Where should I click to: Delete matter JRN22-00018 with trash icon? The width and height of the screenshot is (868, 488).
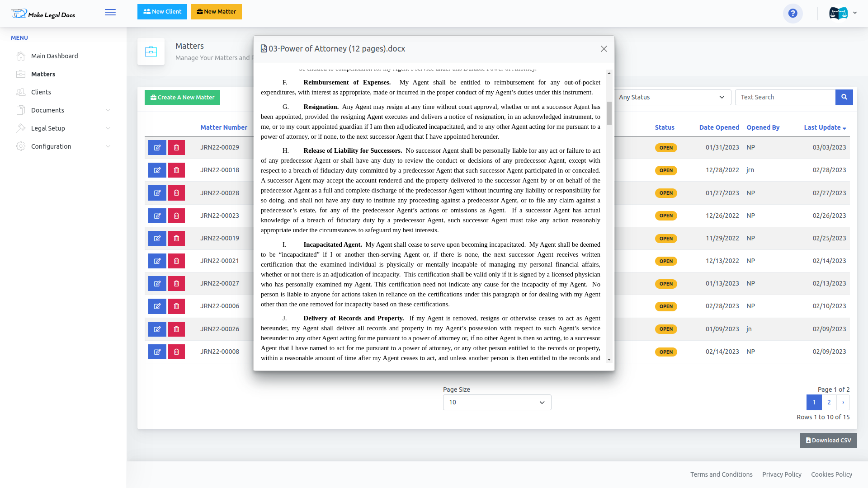pos(176,170)
